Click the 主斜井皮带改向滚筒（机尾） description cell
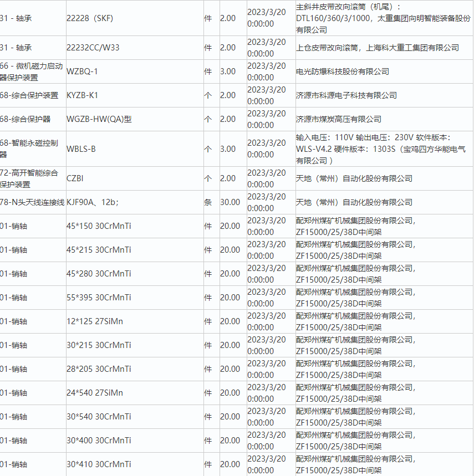This screenshot has height=476, width=474. [383, 18]
